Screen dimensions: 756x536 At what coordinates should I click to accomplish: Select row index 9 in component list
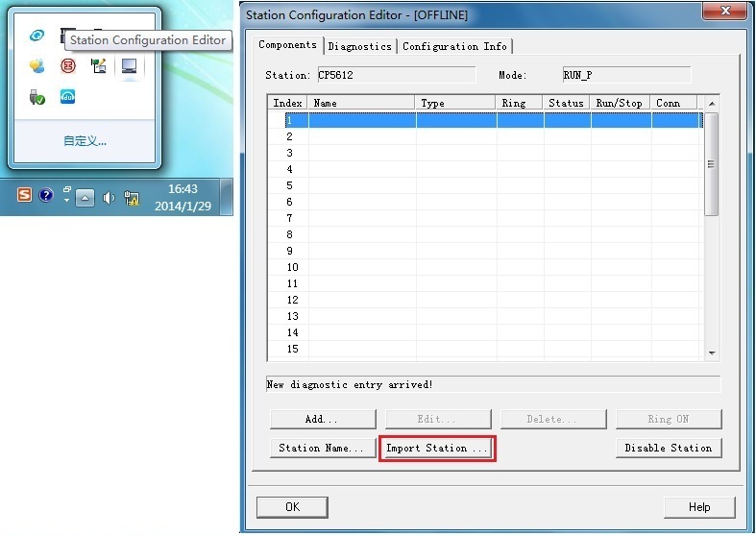click(x=485, y=251)
